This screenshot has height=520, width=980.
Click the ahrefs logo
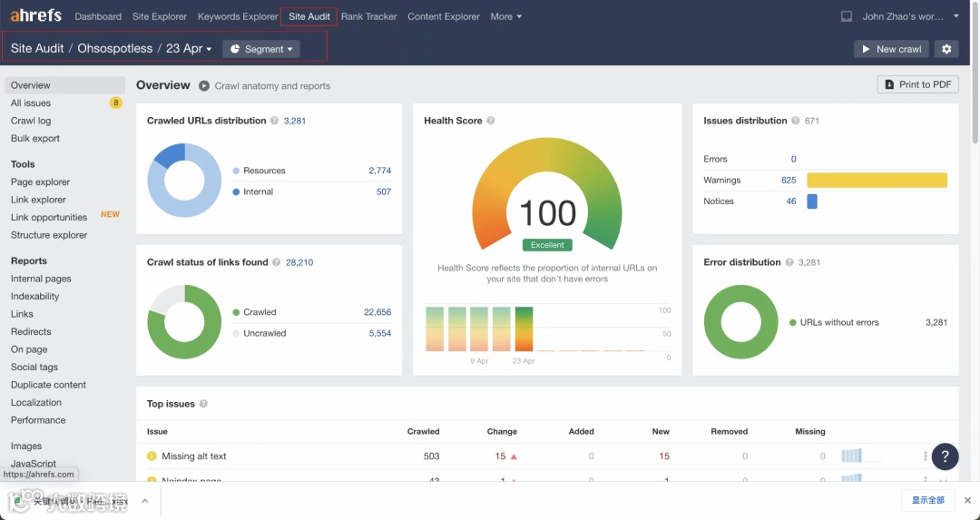[x=36, y=15]
